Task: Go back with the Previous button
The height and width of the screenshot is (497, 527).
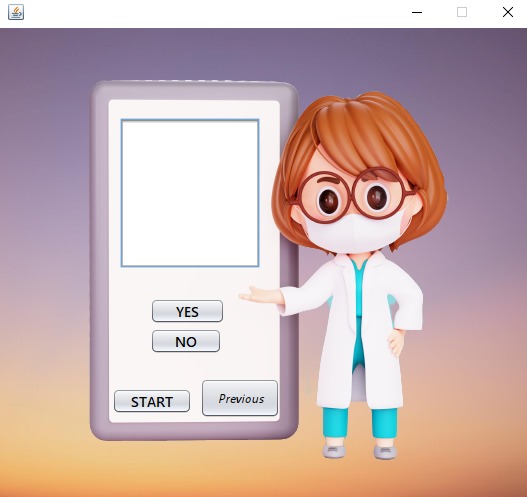Action: (x=240, y=398)
